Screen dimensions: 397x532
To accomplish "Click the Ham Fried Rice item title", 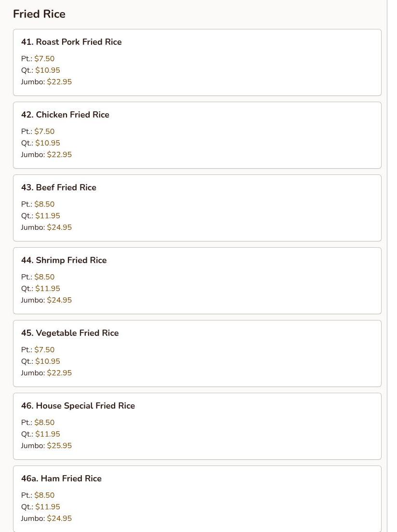I will click(61, 479).
